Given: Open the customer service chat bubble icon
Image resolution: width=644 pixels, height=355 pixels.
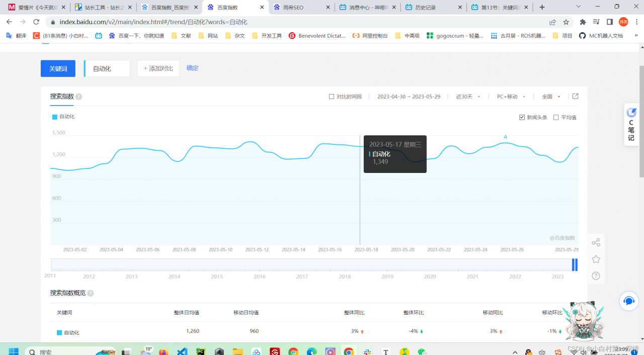Looking at the screenshot, I should 628,301.
